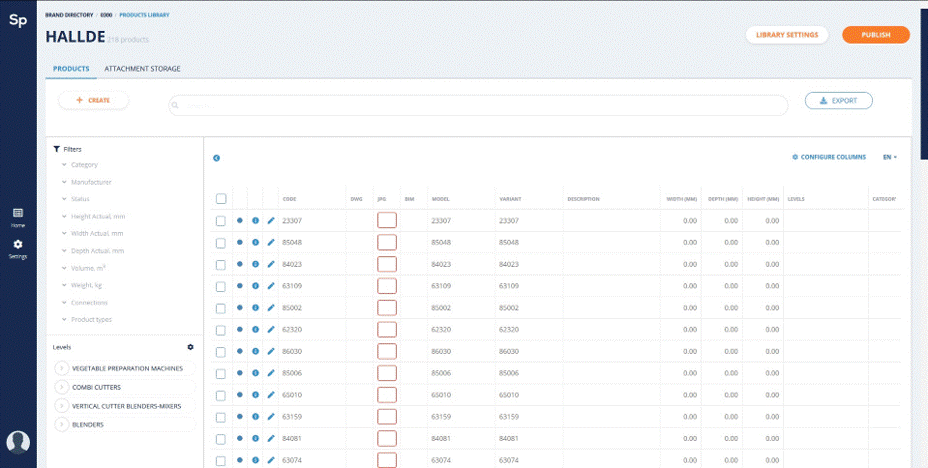The width and height of the screenshot is (928, 468).
Task: Click status dot for product 65010
Action: pos(240,395)
